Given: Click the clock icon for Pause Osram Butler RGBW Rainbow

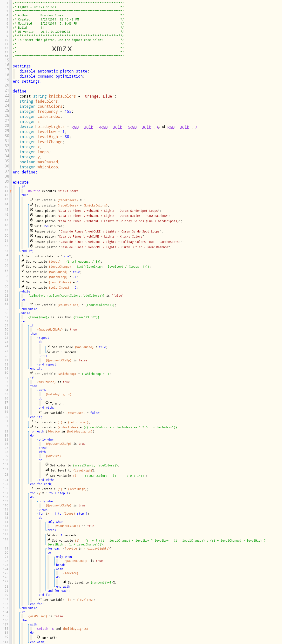Looking at the screenshot, I should pos(32,215).
